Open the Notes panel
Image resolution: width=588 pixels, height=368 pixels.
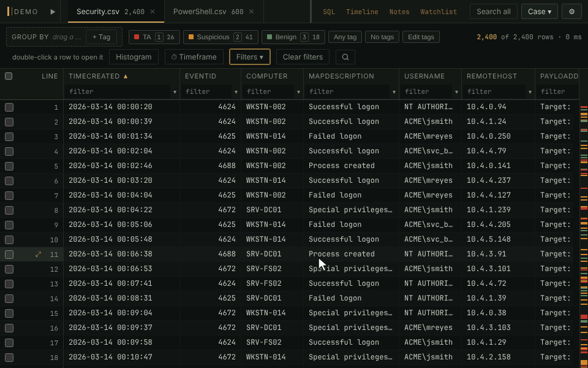click(x=399, y=12)
